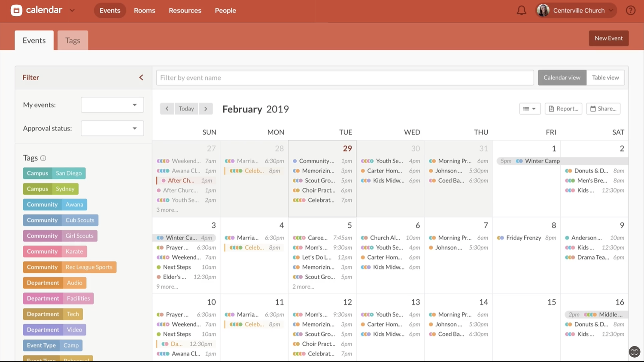The height and width of the screenshot is (362, 644).
Task: Select the Campus San Diego tag
Action: [x=54, y=173]
